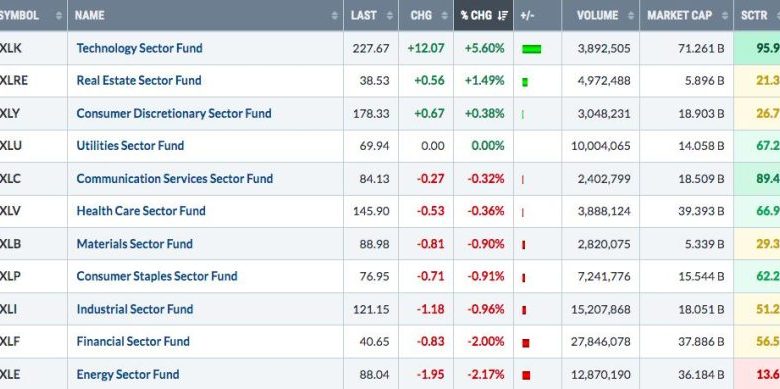The image size is (780, 389).
Task: Click sort arrows beside CHG header
Action: point(444,16)
